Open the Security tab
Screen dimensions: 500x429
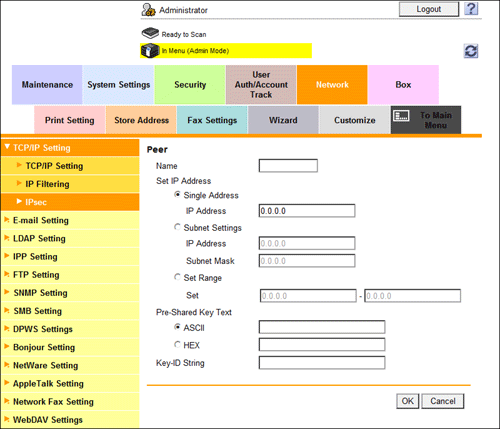pyautogui.click(x=190, y=85)
